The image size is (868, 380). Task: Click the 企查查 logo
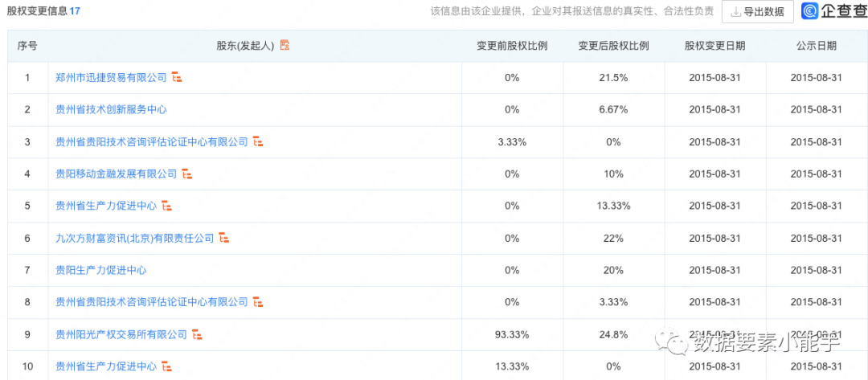pos(835,11)
